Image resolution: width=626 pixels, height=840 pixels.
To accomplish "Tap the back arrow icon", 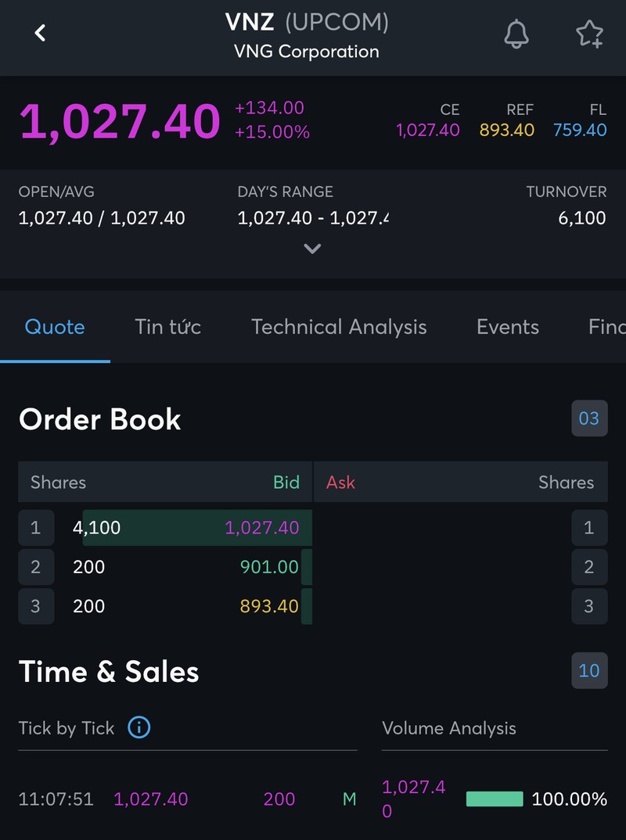I will 41,33.
